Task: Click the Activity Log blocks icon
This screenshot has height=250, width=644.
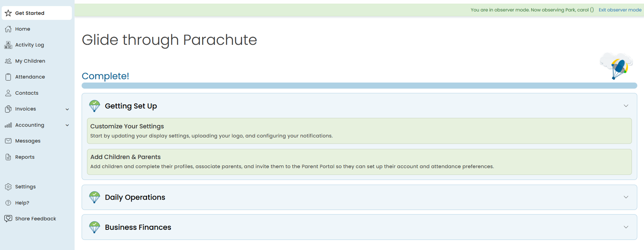Action: [8, 45]
